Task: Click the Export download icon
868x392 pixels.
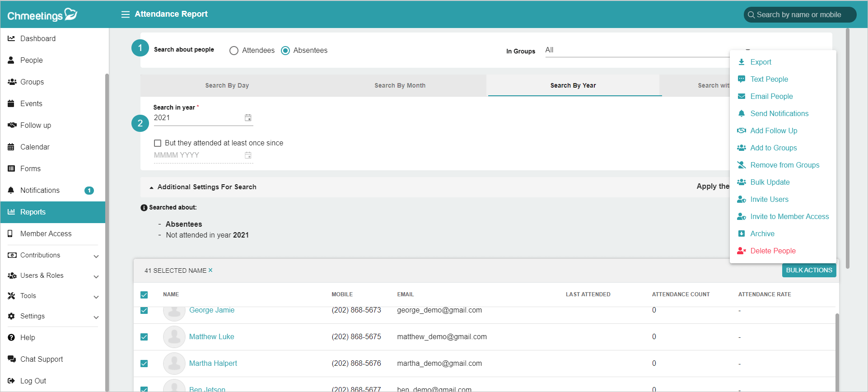Action: point(742,62)
